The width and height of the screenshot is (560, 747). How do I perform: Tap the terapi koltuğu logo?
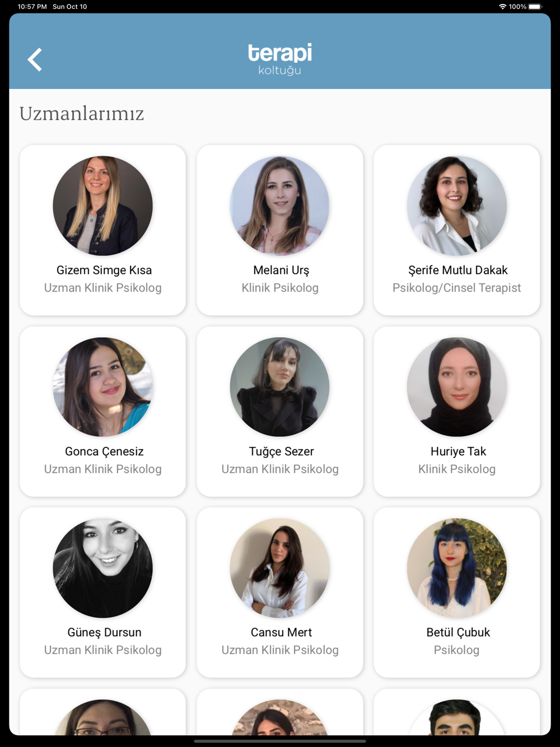280,59
